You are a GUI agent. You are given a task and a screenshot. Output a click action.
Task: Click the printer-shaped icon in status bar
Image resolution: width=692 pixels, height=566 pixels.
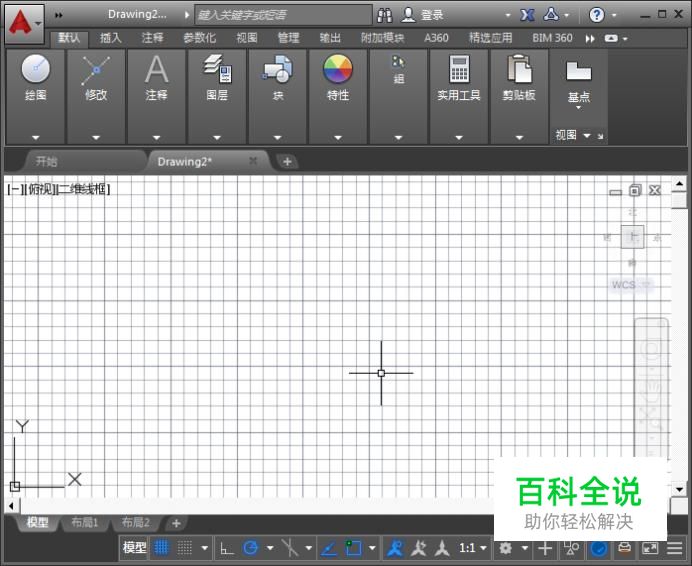click(x=624, y=548)
